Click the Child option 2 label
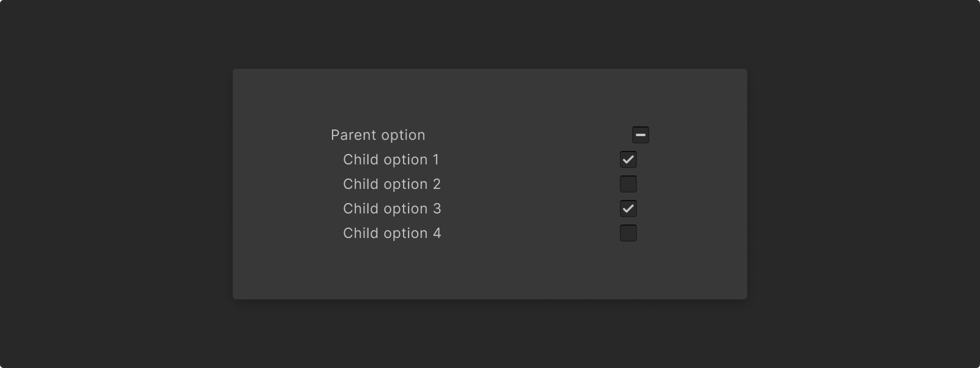This screenshot has width=980, height=368. (x=391, y=184)
